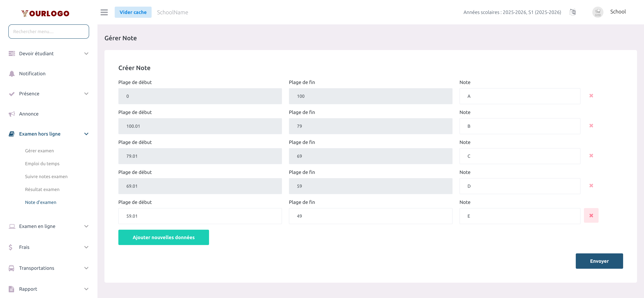Open Suivre notes examen
644x298 pixels.
point(46,176)
